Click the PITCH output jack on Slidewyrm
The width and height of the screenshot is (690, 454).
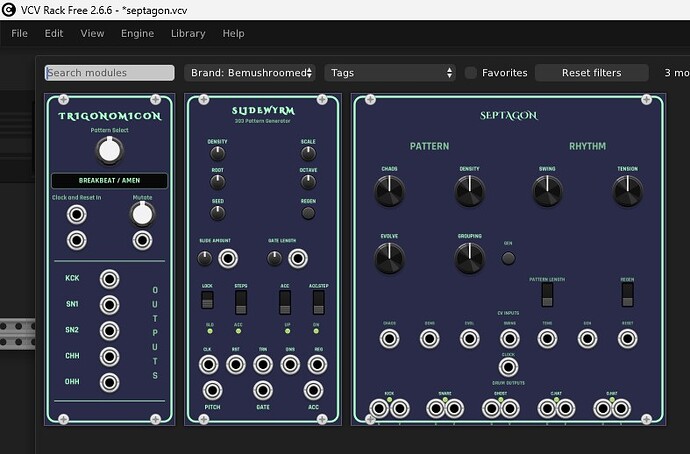pyautogui.click(x=213, y=390)
